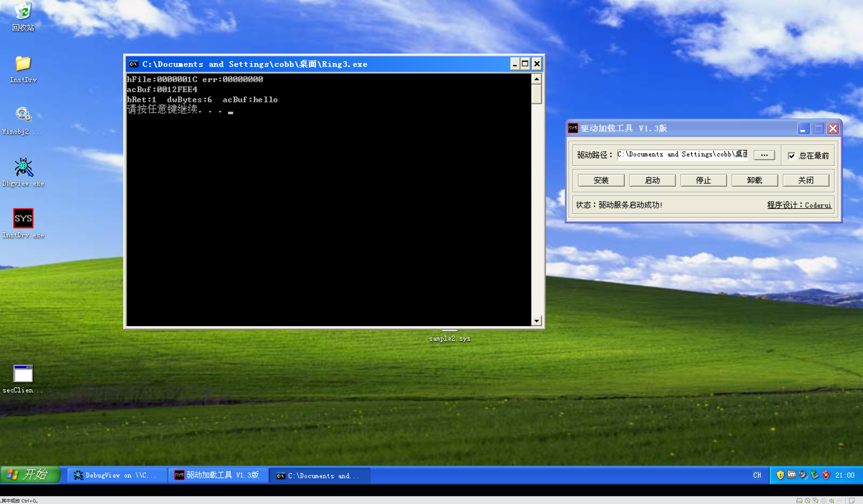This screenshot has height=504, width=863.
Task: Open the VMware Tools tray icon
Action: [791, 475]
